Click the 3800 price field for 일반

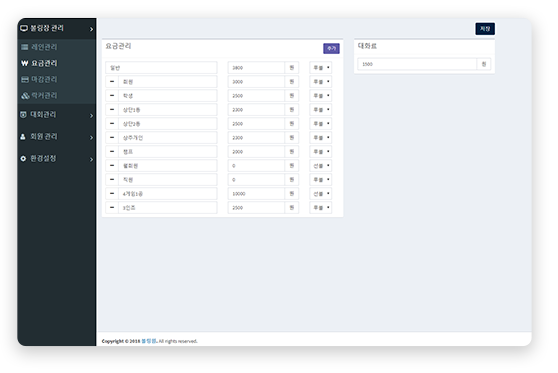256,68
